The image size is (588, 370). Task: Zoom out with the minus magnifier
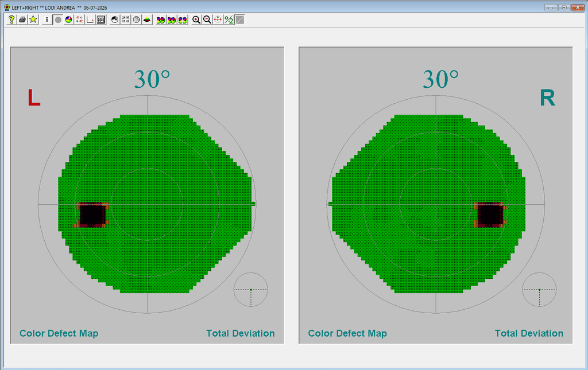(207, 20)
